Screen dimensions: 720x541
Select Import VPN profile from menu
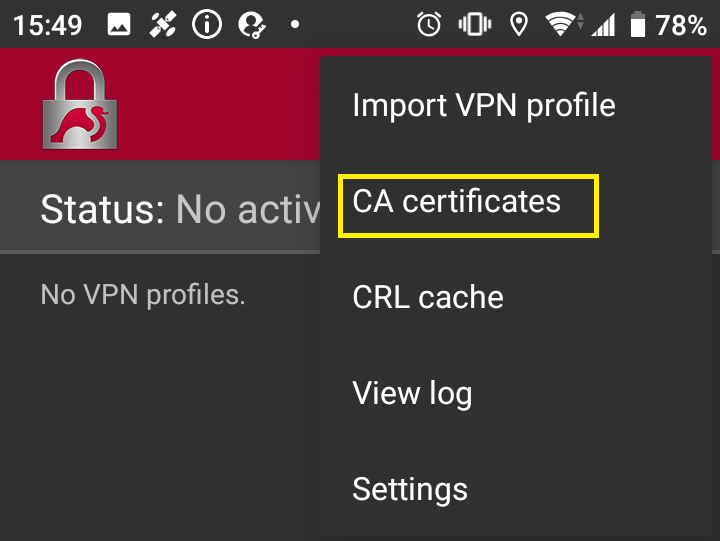(x=484, y=106)
